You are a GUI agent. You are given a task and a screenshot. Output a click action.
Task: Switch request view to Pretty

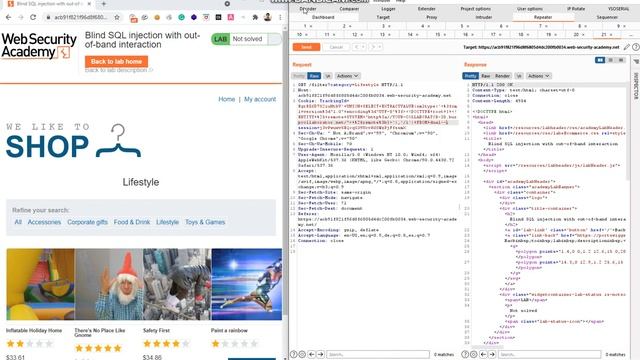tap(299, 76)
